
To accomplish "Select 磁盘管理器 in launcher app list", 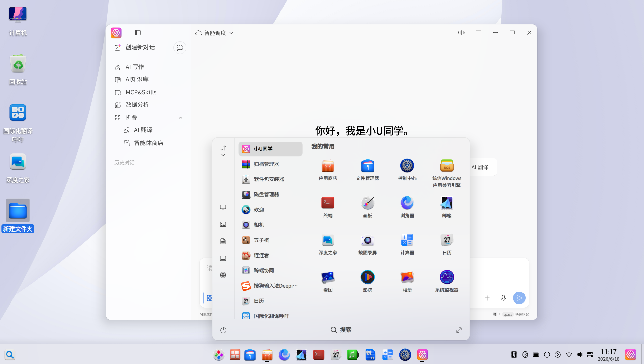I will [x=270, y=194].
